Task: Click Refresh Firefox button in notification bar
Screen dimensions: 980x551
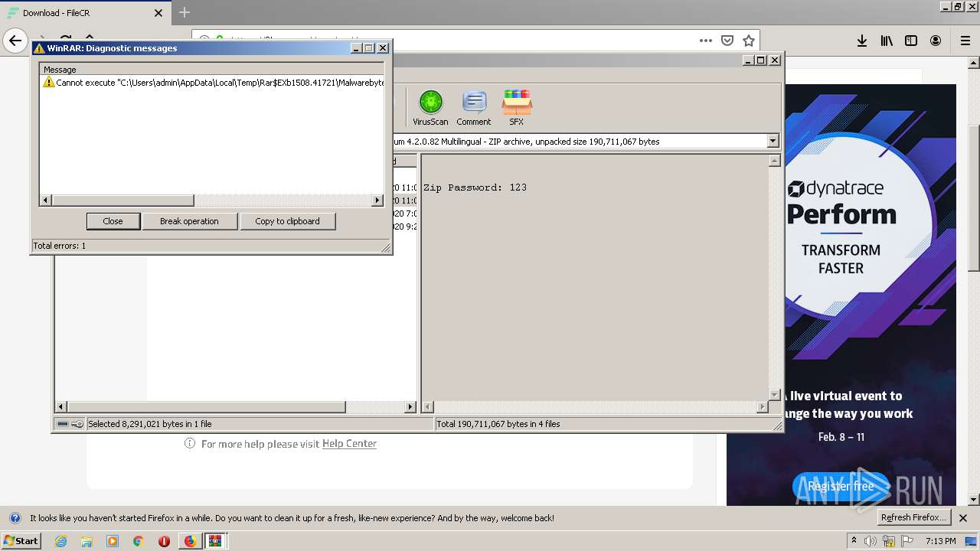Action: coord(914,518)
